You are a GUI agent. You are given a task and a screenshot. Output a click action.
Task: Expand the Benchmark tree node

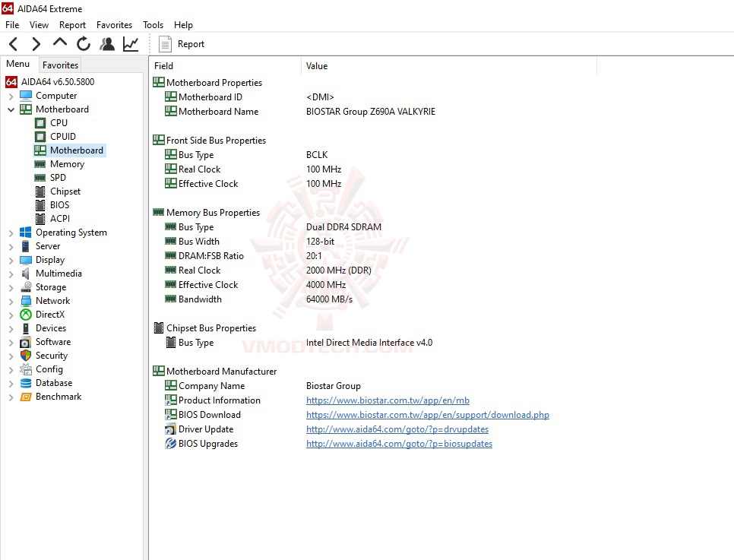(x=11, y=397)
